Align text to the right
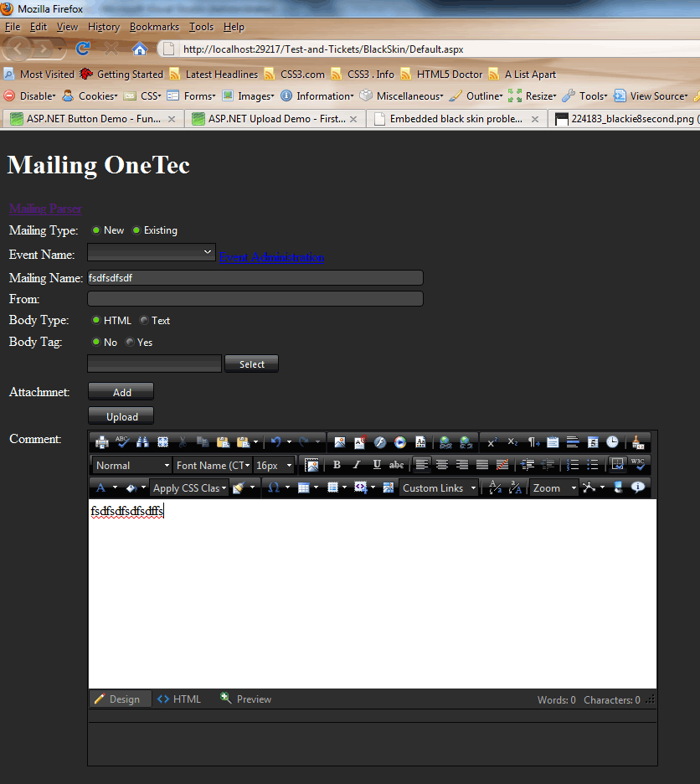Viewport: 700px width, 784px height. tap(462, 465)
